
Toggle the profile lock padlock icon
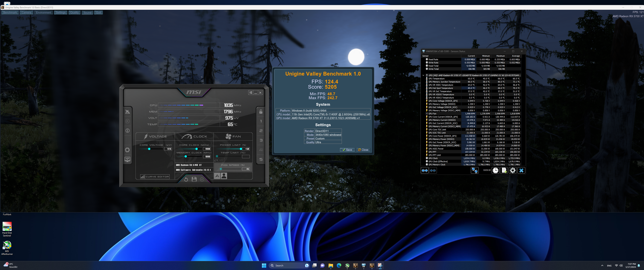click(x=261, y=112)
